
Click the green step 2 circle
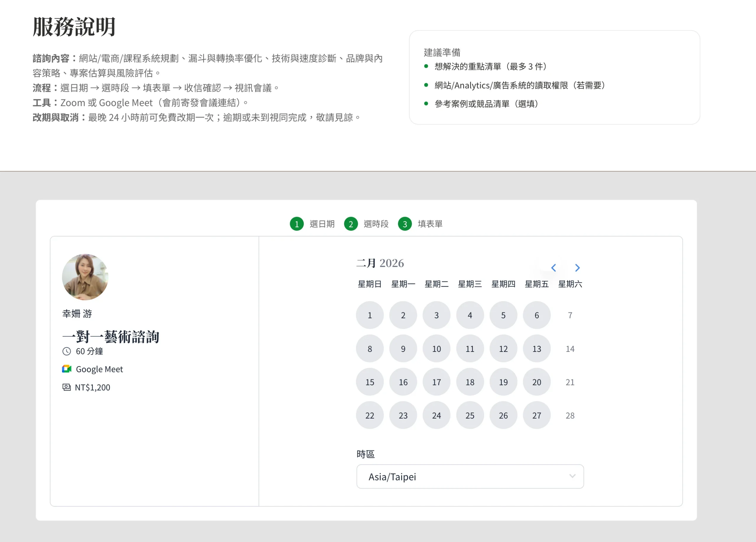click(351, 224)
